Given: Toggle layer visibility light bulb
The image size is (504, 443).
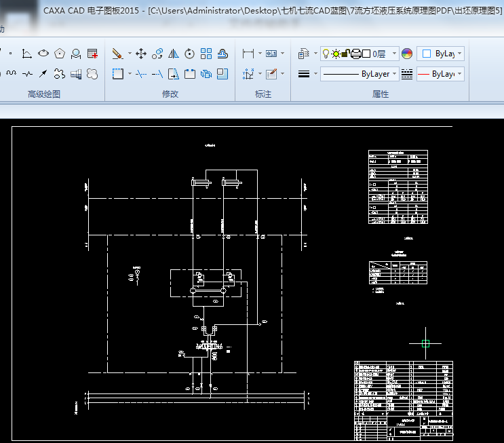Looking at the screenshot, I should [326, 54].
